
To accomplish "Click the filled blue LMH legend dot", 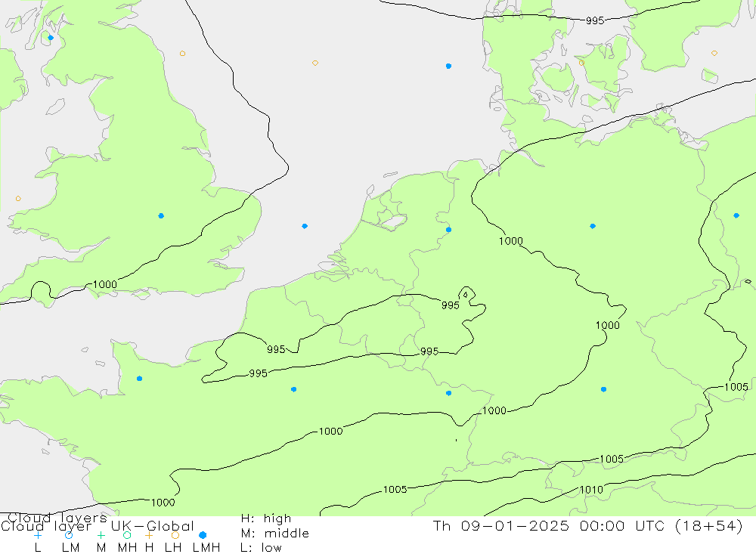I will [x=203, y=535].
